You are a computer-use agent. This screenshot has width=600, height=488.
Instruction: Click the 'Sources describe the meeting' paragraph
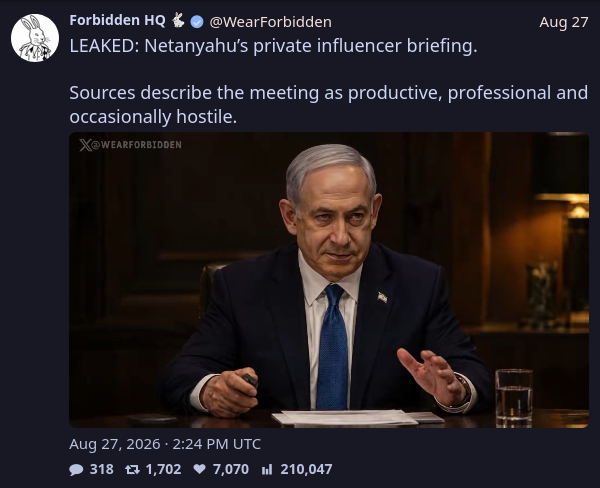(x=329, y=104)
